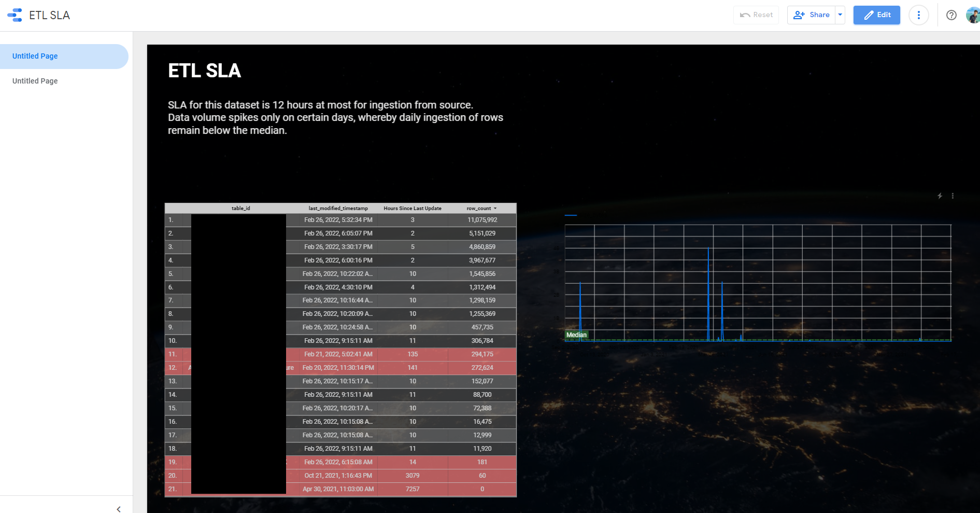This screenshot has width=980, height=513.
Task: Click the Hours Since Last Update header
Action: pyautogui.click(x=412, y=209)
